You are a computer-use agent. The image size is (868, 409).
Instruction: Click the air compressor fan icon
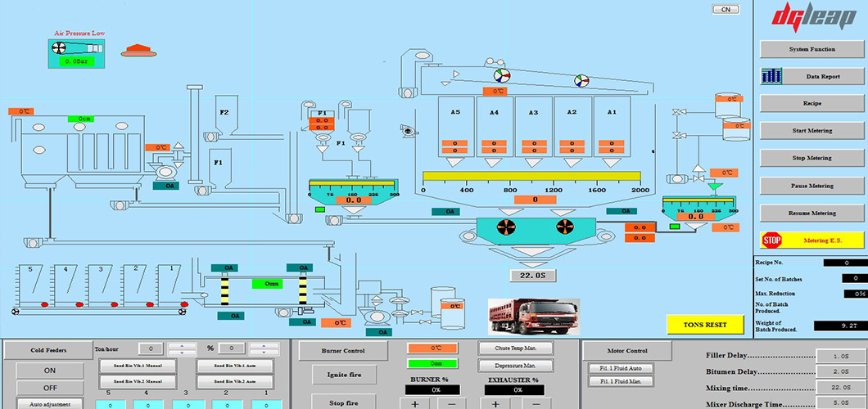coord(60,48)
